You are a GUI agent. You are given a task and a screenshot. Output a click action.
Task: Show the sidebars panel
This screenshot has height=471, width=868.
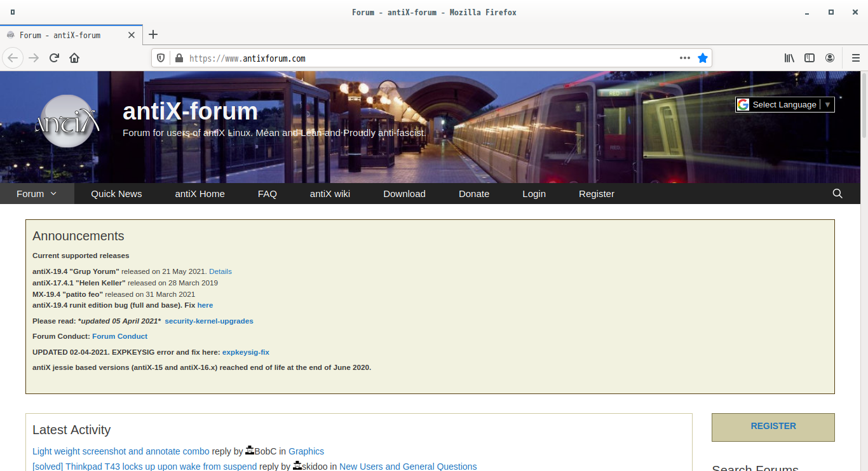(x=810, y=58)
